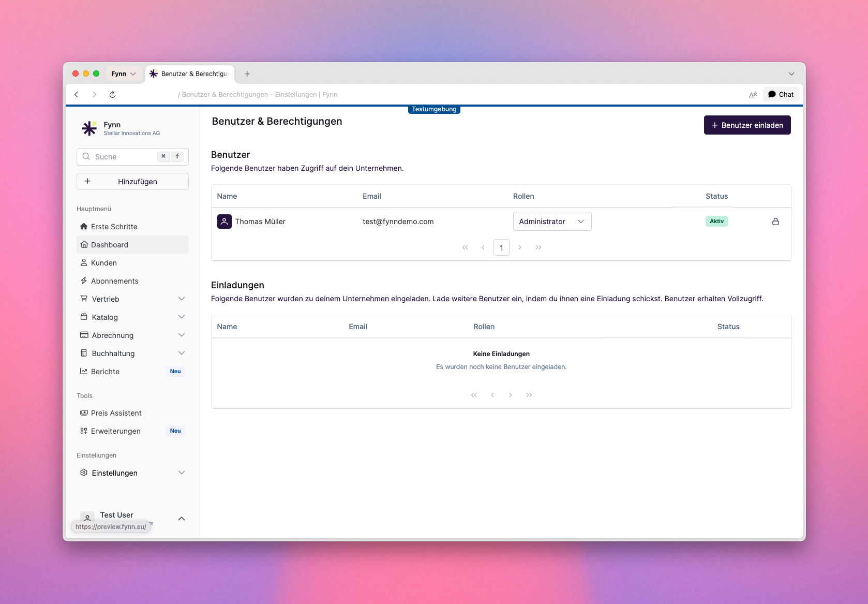Click the Test User avatar icon
The image size is (868, 604).
[x=87, y=517]
